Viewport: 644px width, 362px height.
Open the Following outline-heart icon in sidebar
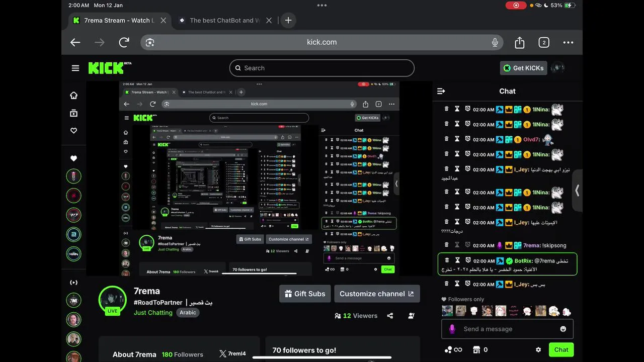73,131
